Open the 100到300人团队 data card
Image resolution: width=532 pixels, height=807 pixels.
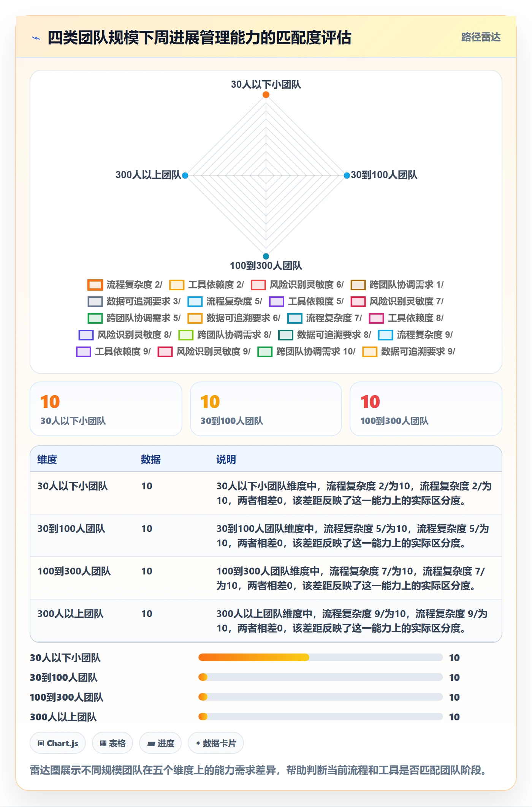426,409
